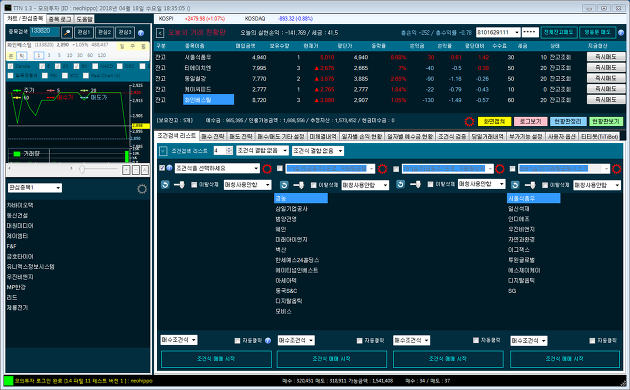Click hand pointer icon under 조건식을 선택하세요
The height and width of the screenshot is (390, 630).
(x=179, y=185)
